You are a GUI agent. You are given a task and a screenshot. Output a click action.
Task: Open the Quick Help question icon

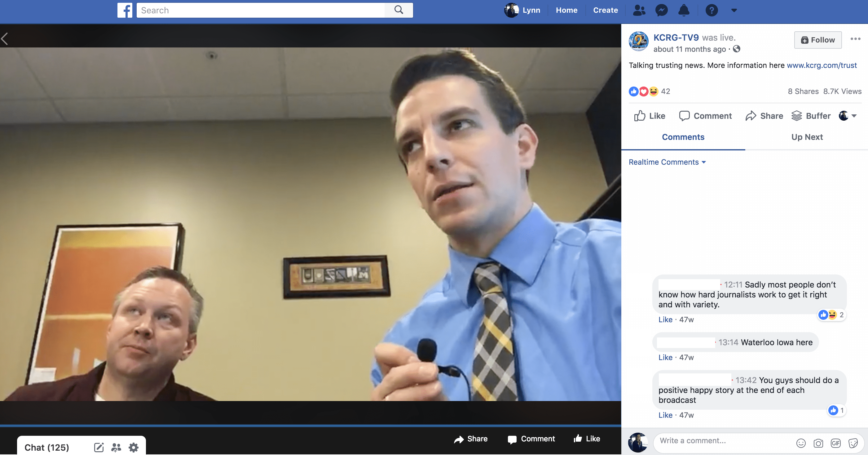click(x=712, y=10)
